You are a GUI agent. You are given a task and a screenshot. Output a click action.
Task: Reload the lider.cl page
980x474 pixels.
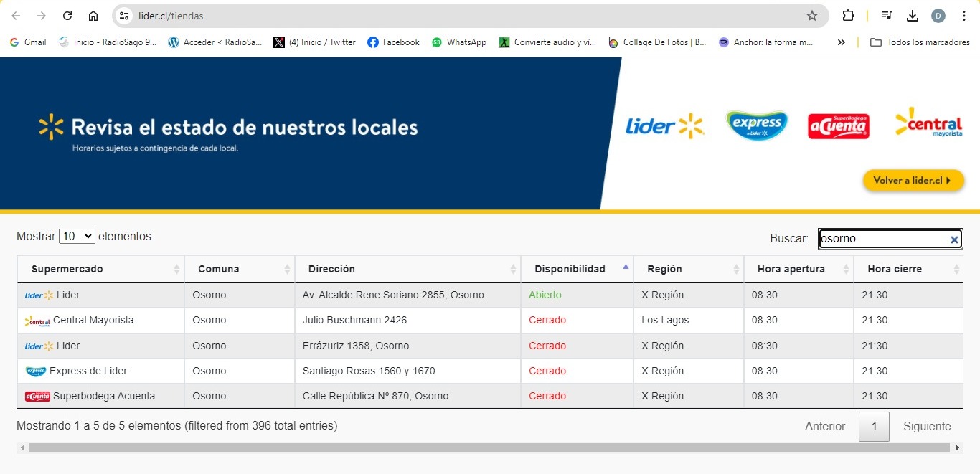67,16
